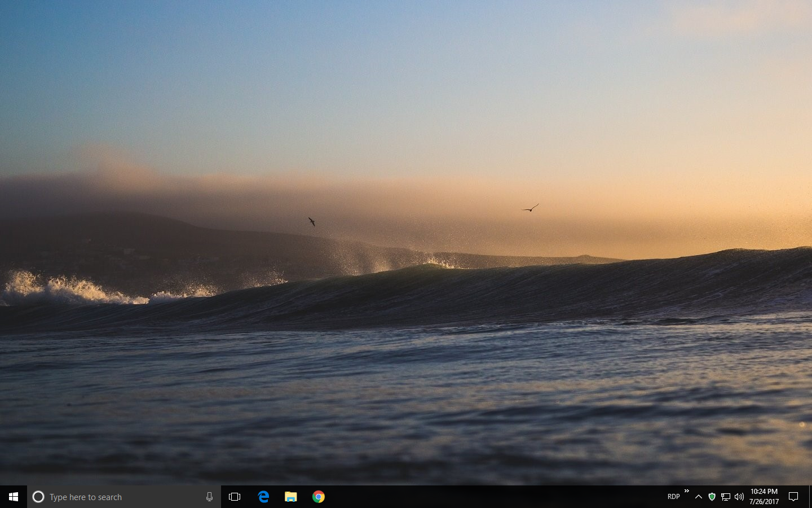Image resolution: width=812 pixels, height=508 pixels.
Task: Launch Microsoft Edge from the taskbar
Action: (x=263, y=497)
